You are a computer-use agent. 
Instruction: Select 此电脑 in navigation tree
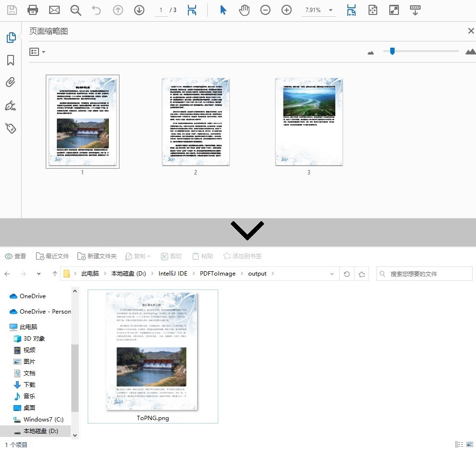pos(24,327)
